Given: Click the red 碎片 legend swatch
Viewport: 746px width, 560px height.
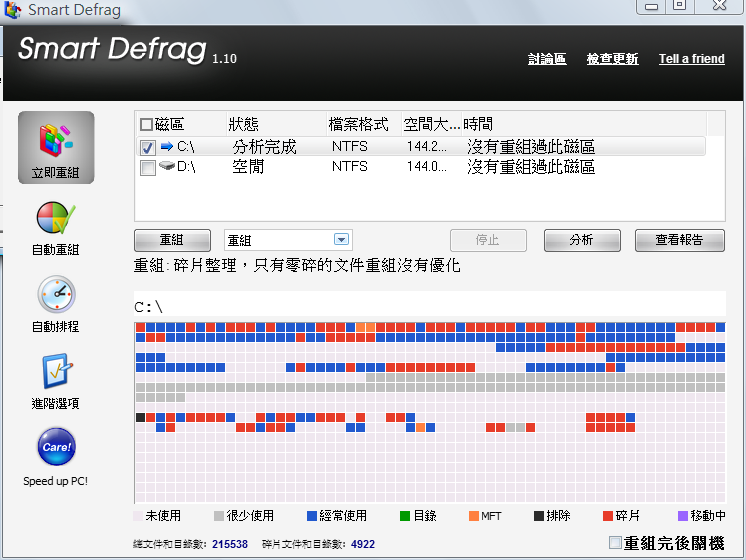Looking at the screenshot, I should 607,516.
